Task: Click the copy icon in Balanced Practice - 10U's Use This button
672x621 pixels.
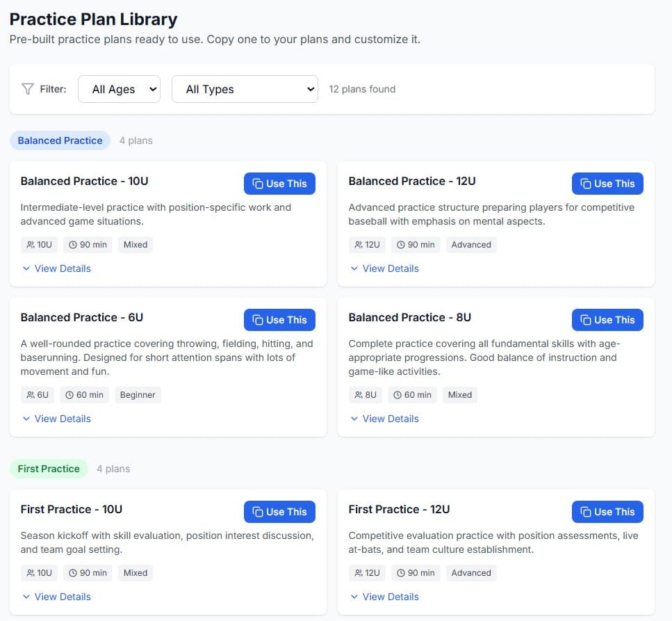Action: (258, 183)
